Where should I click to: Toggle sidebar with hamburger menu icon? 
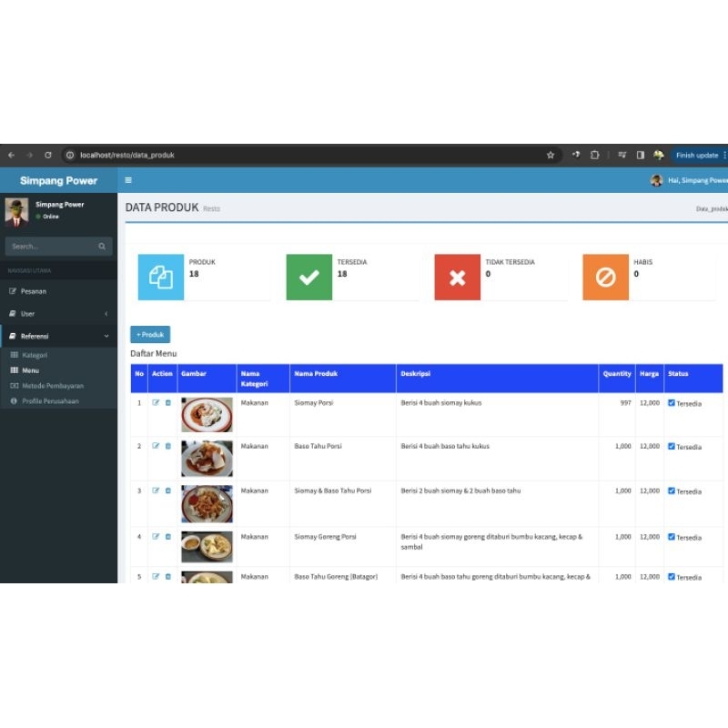(x=128, y=180)
